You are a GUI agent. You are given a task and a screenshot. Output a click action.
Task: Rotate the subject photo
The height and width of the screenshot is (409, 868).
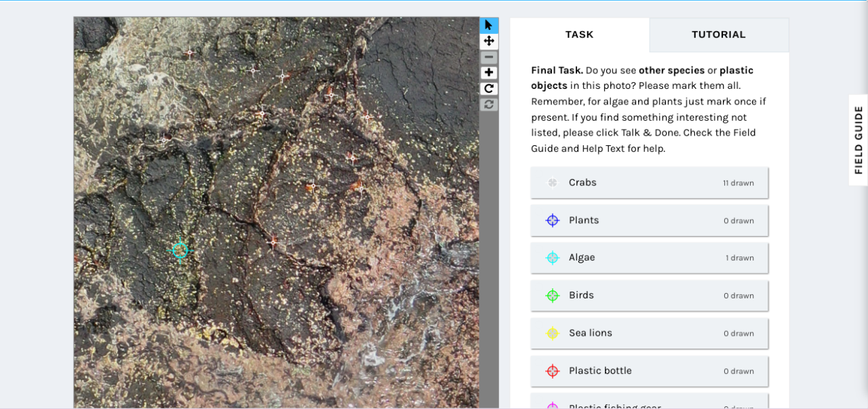489,89
